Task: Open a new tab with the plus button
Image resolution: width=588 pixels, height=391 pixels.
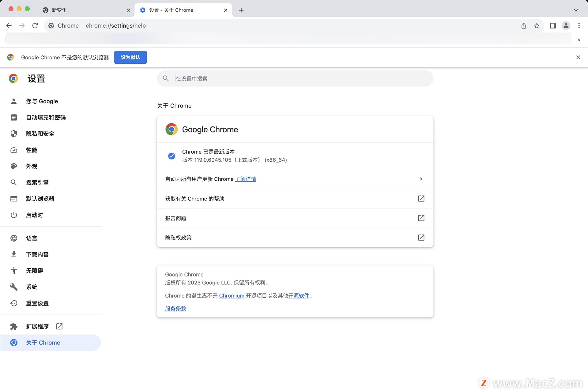Action: point(241,10)
